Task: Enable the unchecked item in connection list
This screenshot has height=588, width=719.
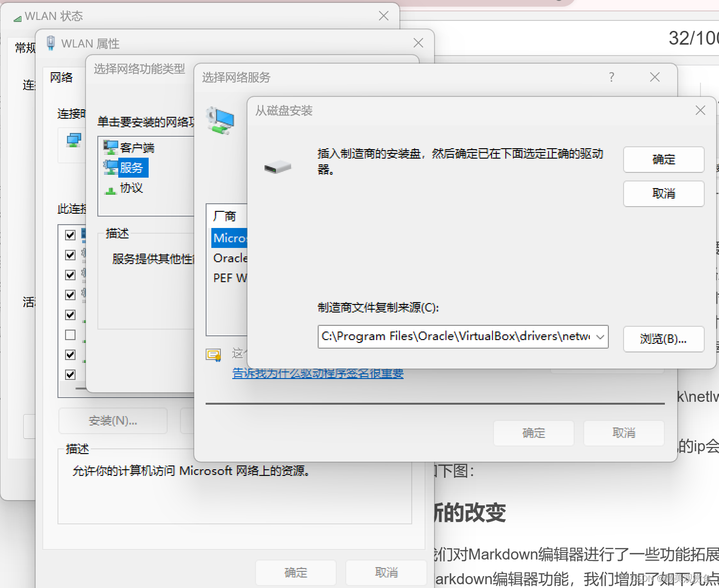Action: click(70, 335)
